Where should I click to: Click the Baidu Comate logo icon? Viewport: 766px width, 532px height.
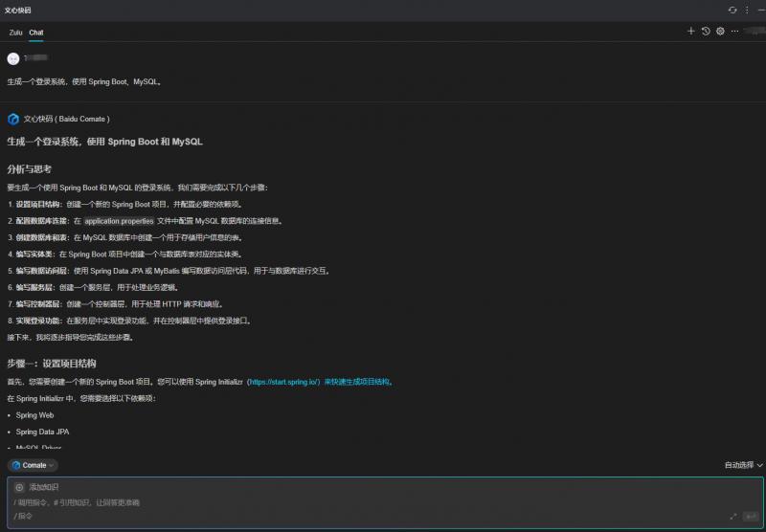pyautogui.click(x=13, y=119)
